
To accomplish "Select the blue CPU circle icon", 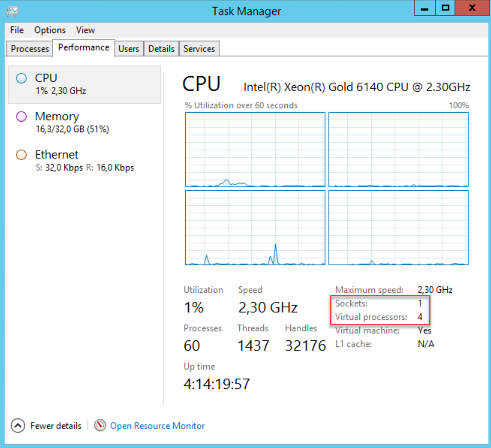I will [21, 79].
